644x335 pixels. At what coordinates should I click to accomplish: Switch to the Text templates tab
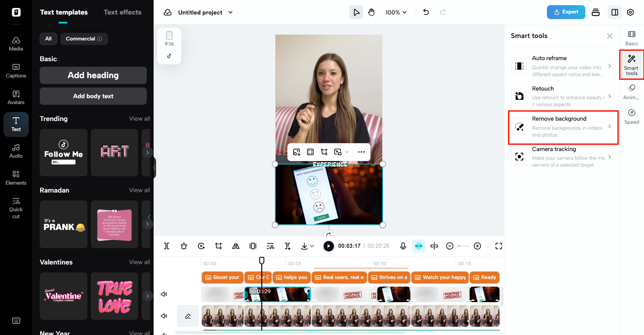click(x=64, y=12)
